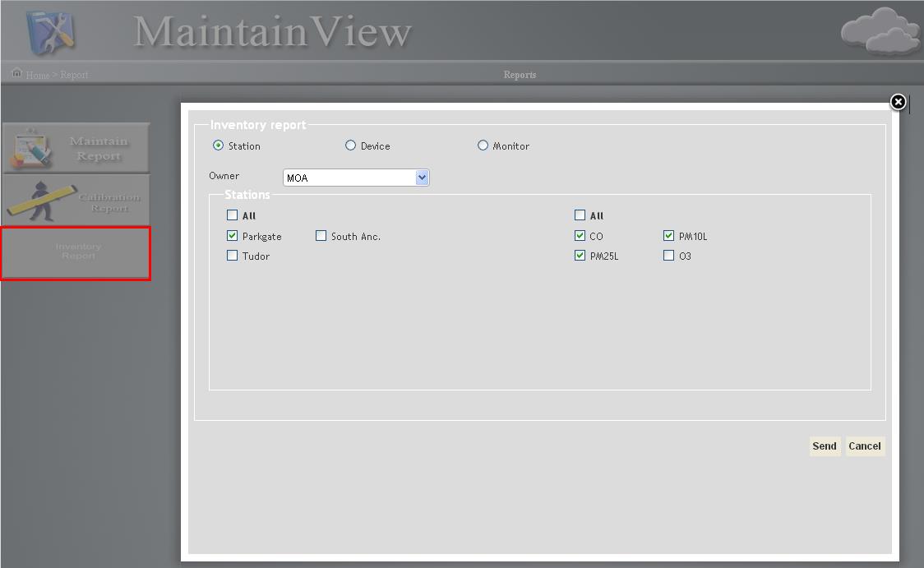Click the Home house icon

pyautogui.click(x=16, y=74)
